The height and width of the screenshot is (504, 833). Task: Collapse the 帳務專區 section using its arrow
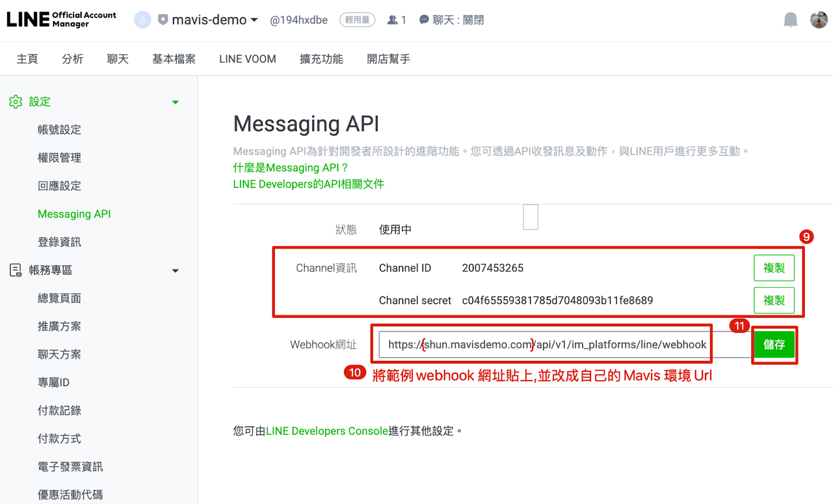pos(175,271)
